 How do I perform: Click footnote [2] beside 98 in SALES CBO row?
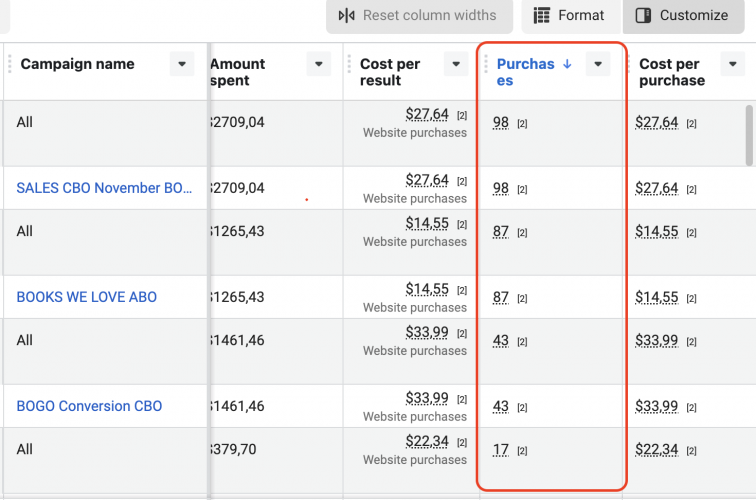(522, 189)
